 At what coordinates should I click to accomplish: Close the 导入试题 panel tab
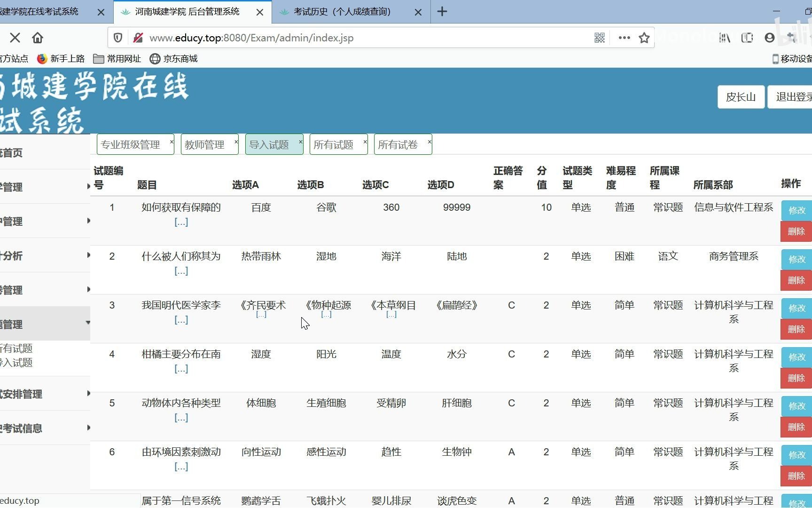[x=300, y=142]
